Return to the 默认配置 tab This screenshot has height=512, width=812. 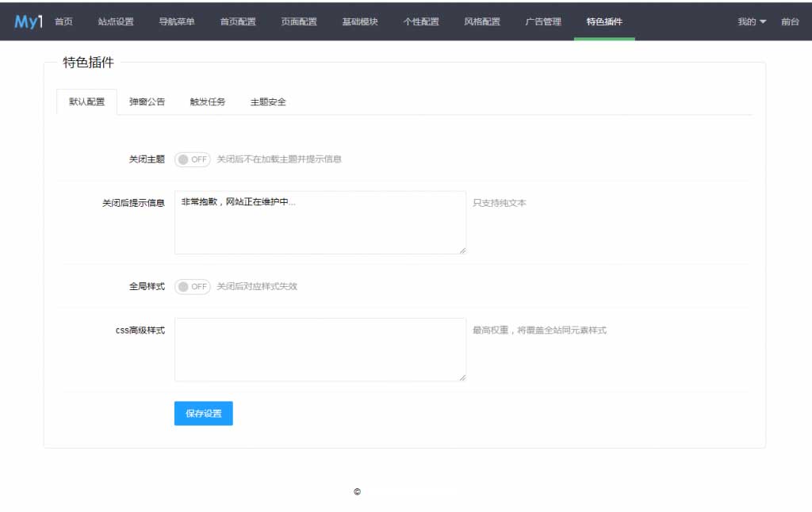pyautogui.click(x=86, y=101)
